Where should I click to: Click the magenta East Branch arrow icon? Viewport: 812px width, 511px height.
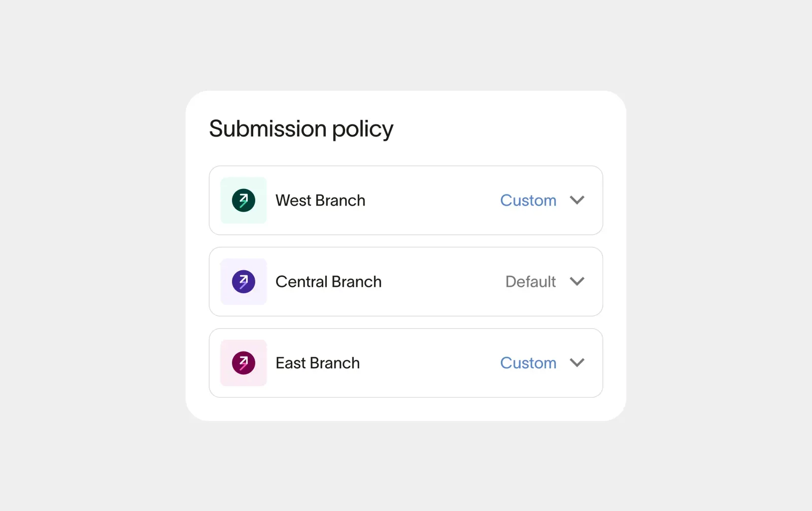coord(244,363)
